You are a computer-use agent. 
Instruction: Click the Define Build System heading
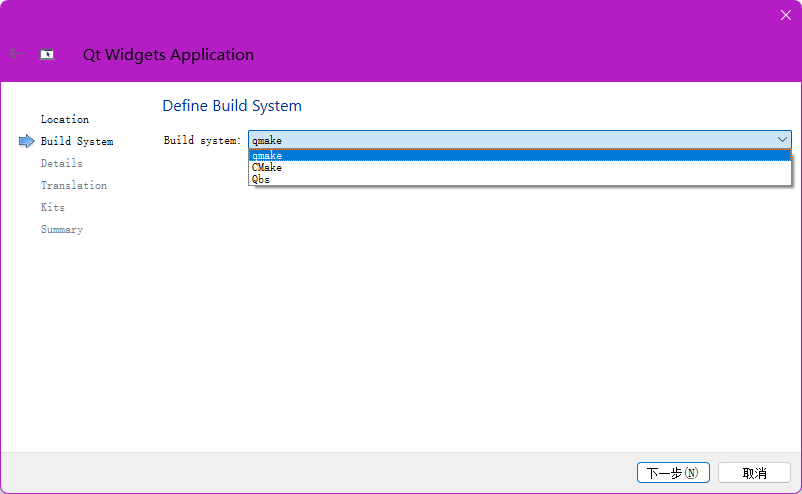coord(232,106)
